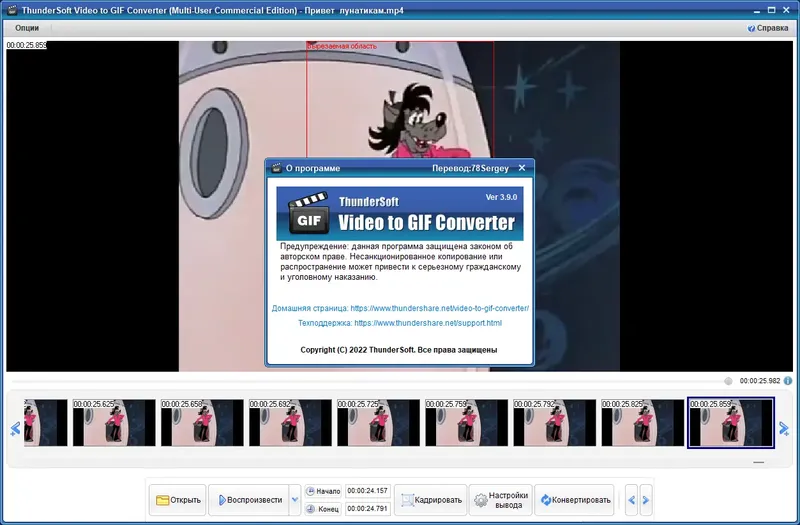Click the red Вырезаемая область crop label
Screen dimensions: 800x525
tap(341, 46)
